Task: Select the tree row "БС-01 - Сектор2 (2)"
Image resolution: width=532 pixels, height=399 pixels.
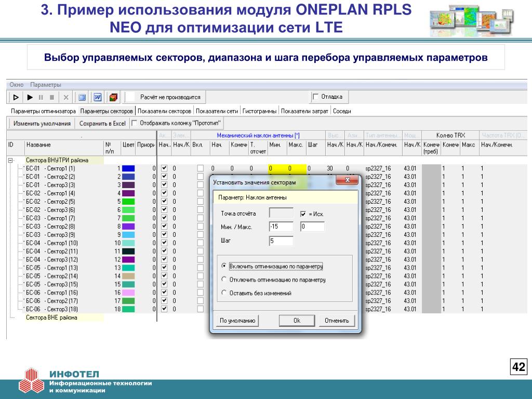Action: (50, 177)
